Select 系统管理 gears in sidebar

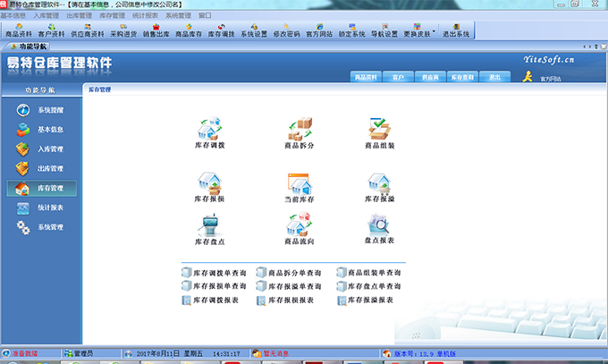coord(40,227)
